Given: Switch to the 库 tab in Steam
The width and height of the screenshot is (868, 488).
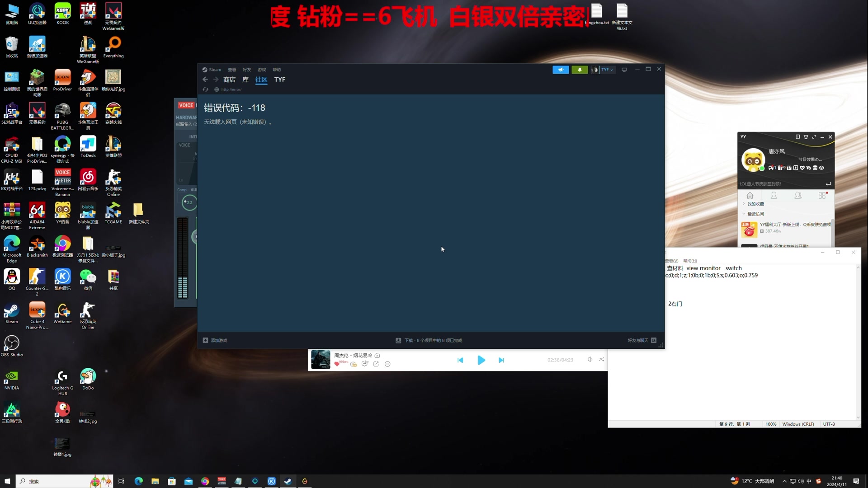Looking at the screenshot, I should click(245, 80).
